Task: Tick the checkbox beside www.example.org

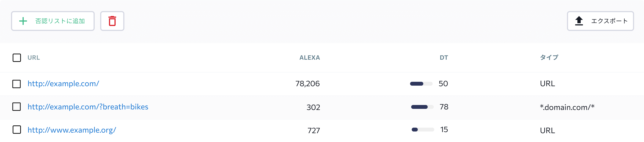Action: tap(17, 130)
